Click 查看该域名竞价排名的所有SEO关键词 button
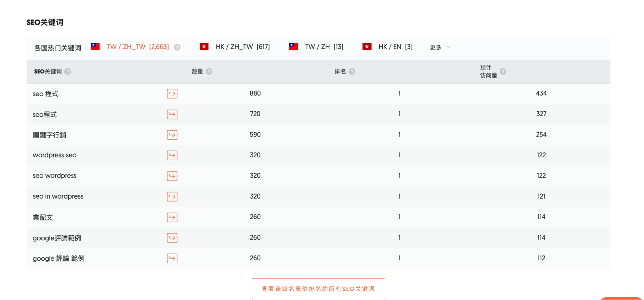Viewport: 644px width, 300px height. (318, 289)
